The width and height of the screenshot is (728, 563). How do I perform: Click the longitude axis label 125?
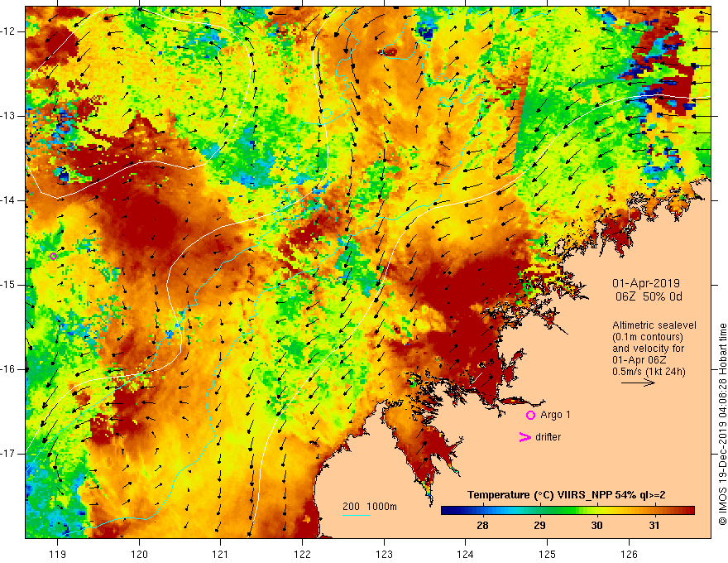548,554
